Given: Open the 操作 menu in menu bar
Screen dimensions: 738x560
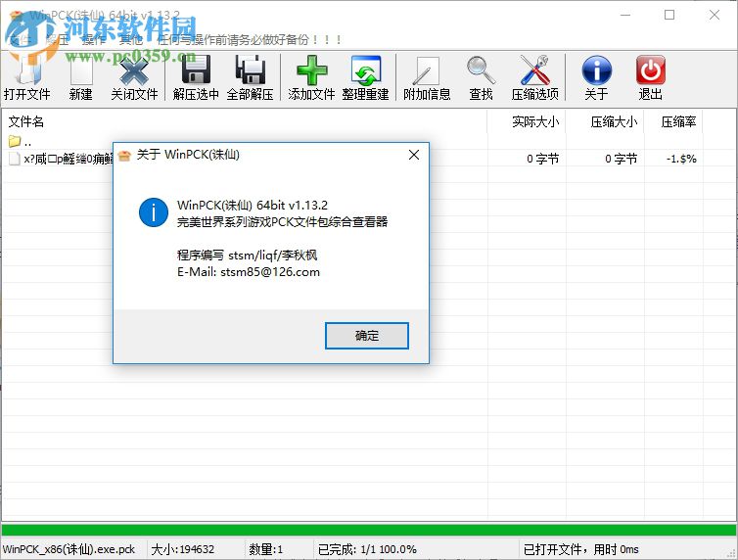Looking at the screenshot, I should [94, 40].
